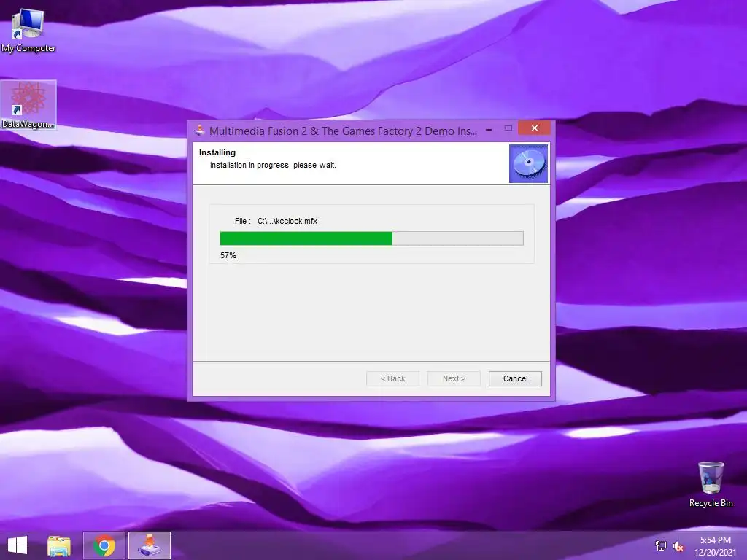Image resolution: width=747 pixels, height=560 pixels.
Task: Launch Google Chrome from the taskbar
Action: coord(104,545)
